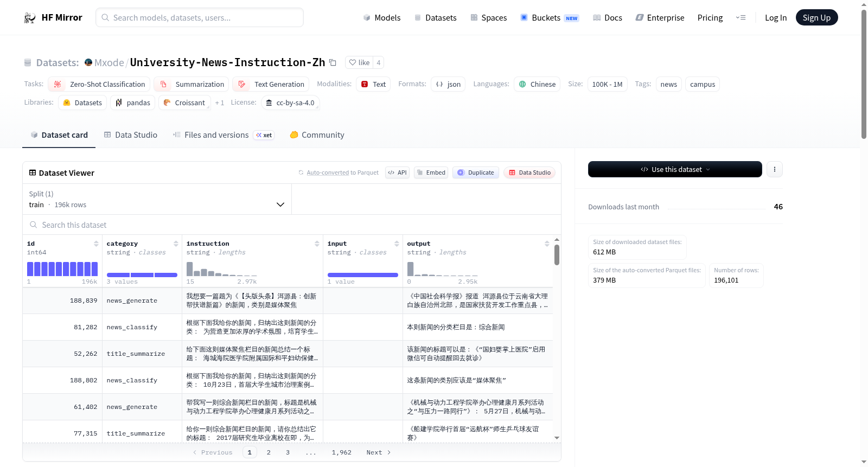Jump to last page 1,962

(342, 452)
